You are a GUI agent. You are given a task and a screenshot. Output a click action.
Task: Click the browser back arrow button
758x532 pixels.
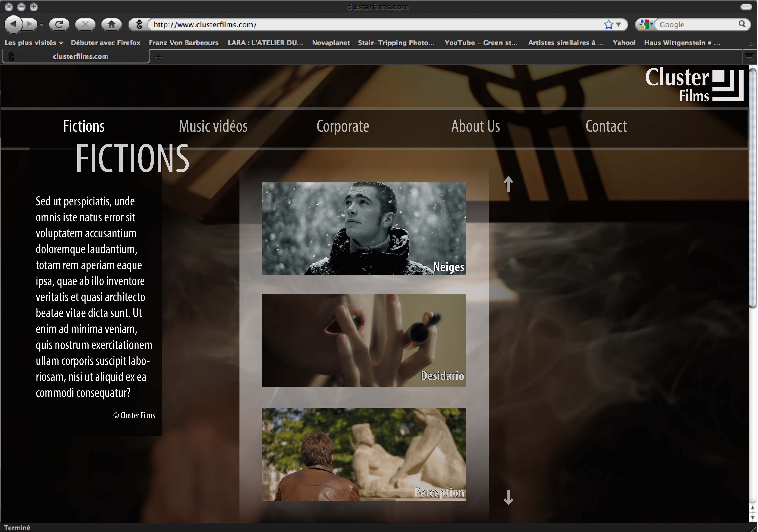[x=13, y=24]
